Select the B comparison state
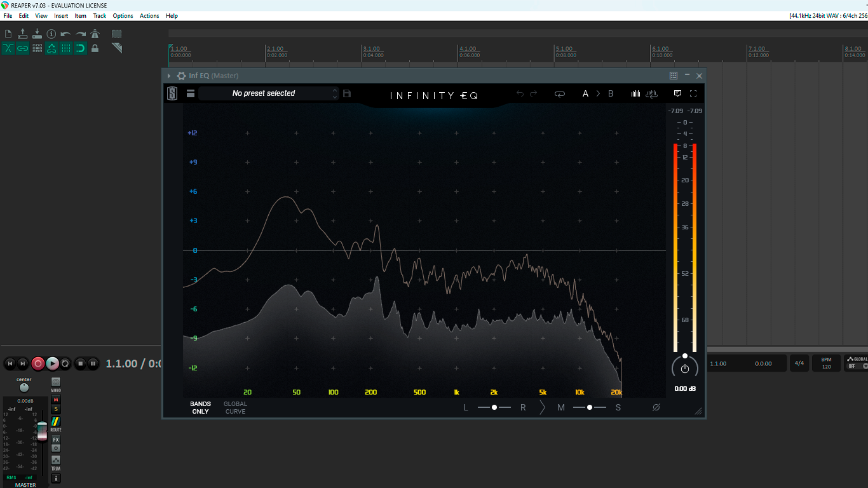Viewport: 868px width, 488px height. coord(611,94)
